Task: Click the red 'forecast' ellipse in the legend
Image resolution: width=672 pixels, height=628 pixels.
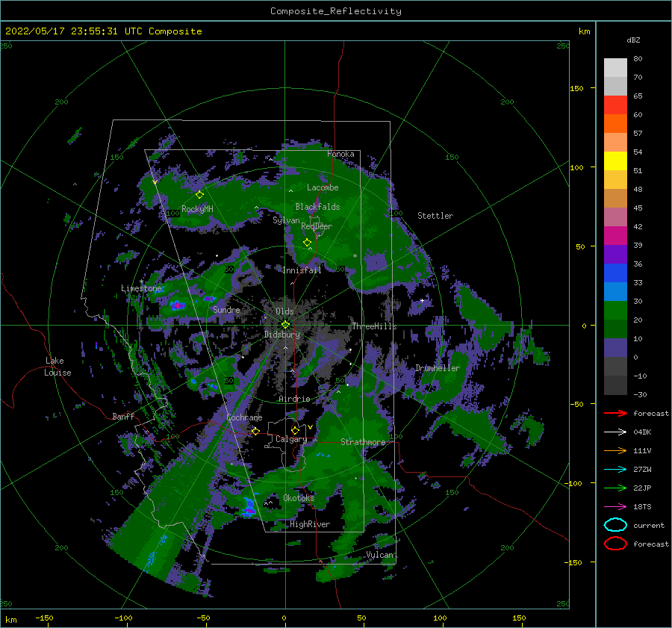Action: pyautogui.click(x=615, y=544)
